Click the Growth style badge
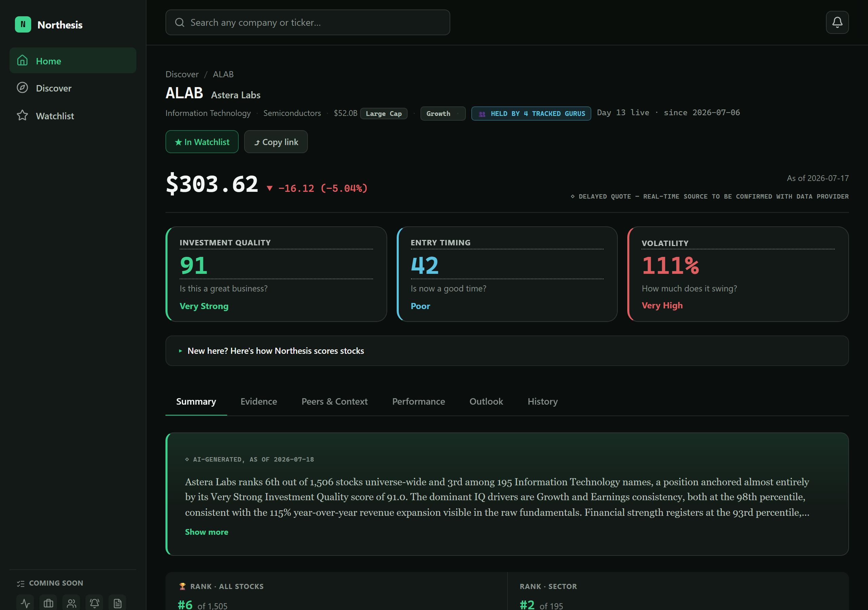The width and height of the screenshot is (868, 610). click(443, 114)
